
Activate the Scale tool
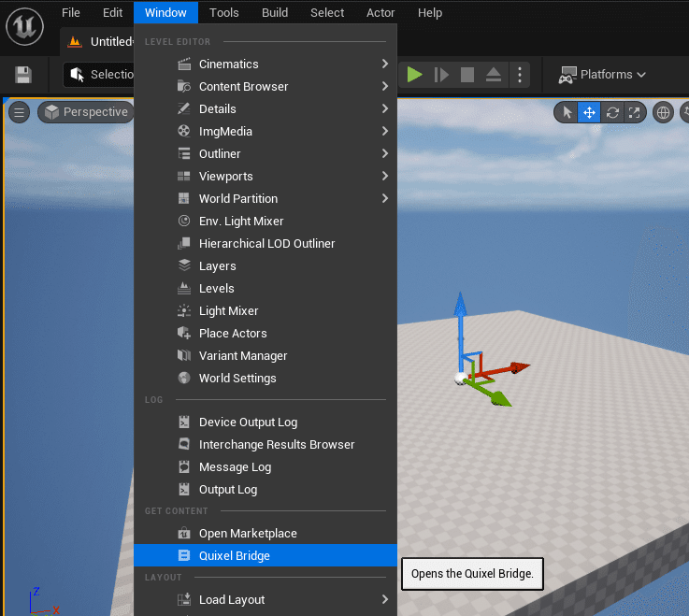tap(635, 112)
